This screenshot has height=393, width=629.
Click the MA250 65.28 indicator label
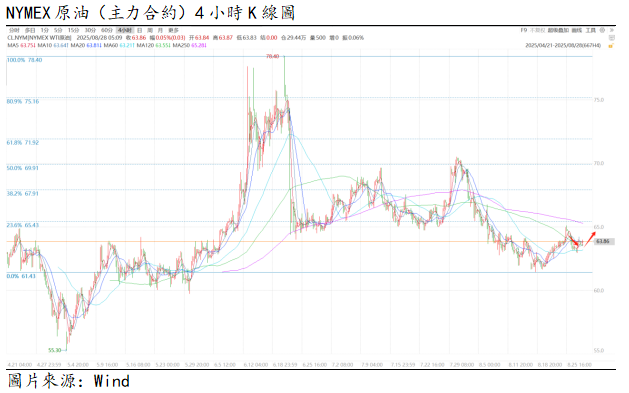tap(190, 46)
